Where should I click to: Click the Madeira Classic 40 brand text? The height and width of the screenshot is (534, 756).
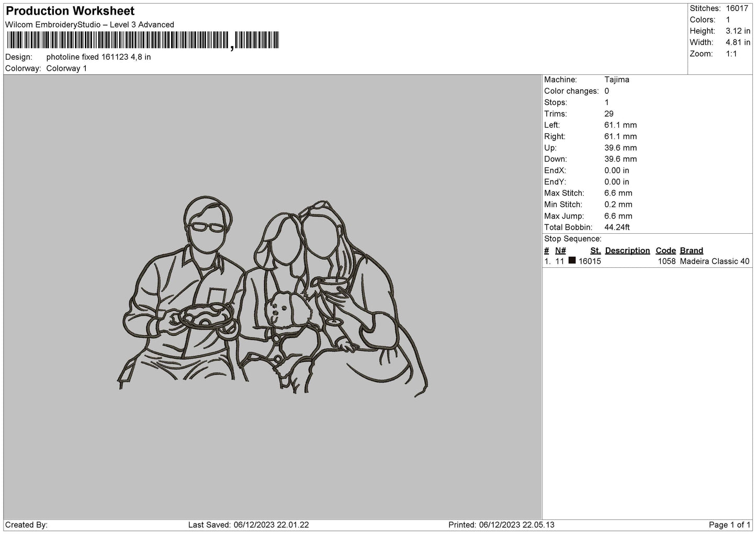point(715,262)
